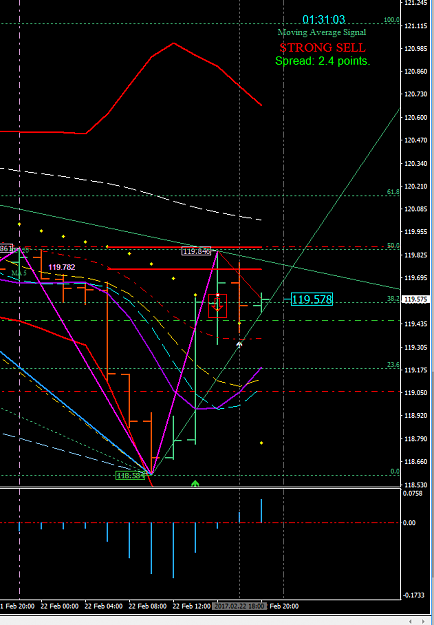Click the 61.8 Fibonacci level label
The image size is (434, 625).
(x=393, y=192)
